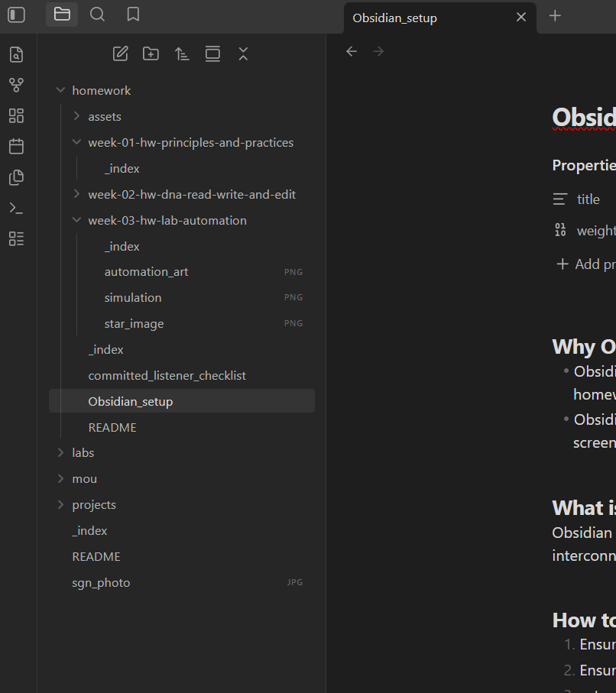The image size is (616, 693).
Task: Collapse week-03-hw-lab-automation folder chevron
Action: [76, 219]
